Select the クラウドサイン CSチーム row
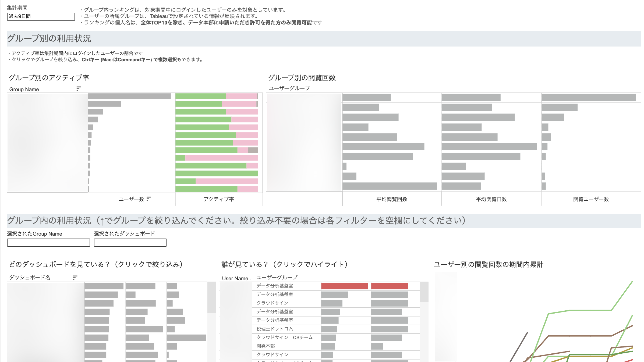The width and height of the screenshot is (644, 362). [x=284, y=338]
